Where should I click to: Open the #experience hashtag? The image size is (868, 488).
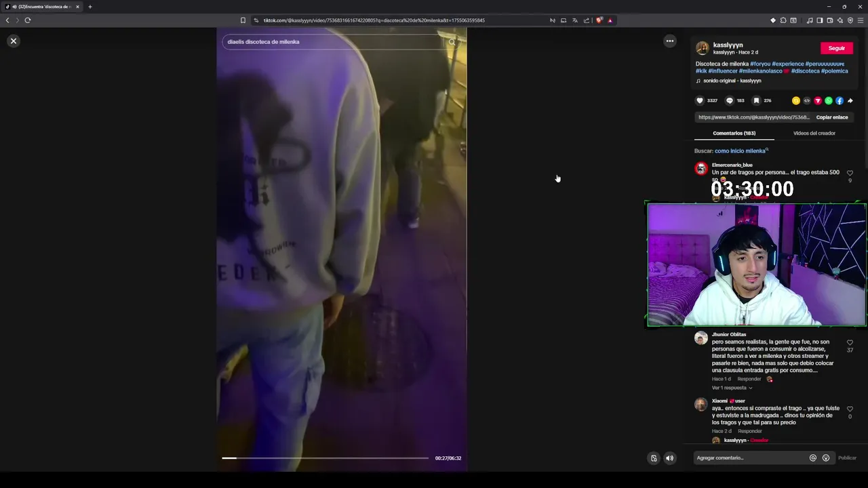(787, 64)
